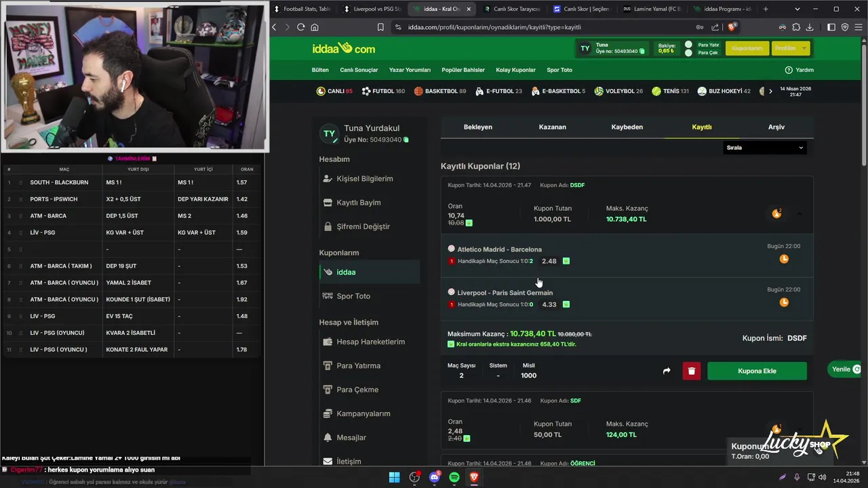Image resolution: width=868 pixels, height=488 pixels.
Task: Switch to Bekleyen tab
Action: click(x=478, y=127)
